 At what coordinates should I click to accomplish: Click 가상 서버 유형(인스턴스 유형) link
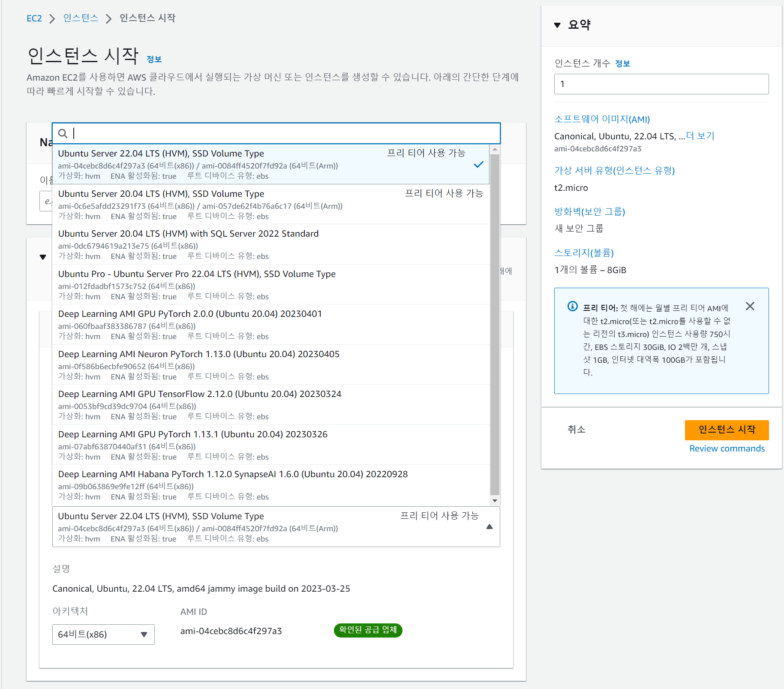point(614,171)
